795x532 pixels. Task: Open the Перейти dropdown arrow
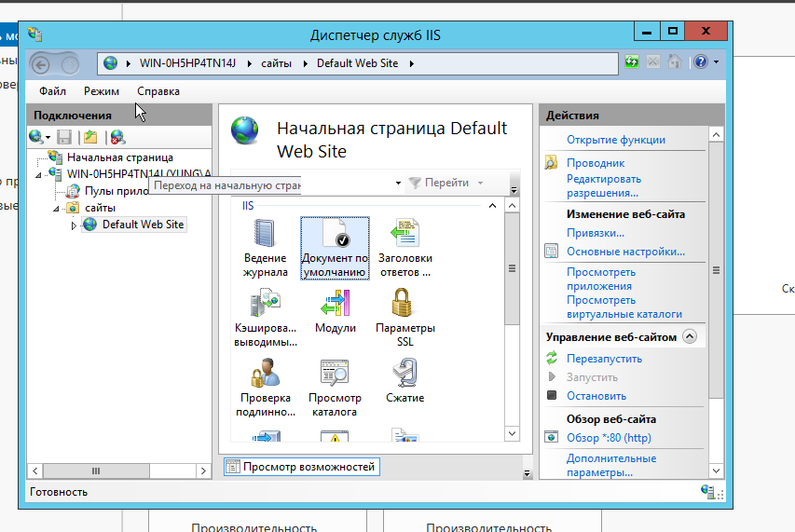[480, 183]
